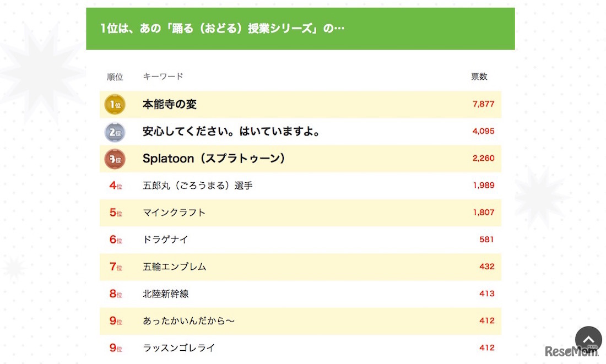Image resolution: width=606 pixels, height=364 pixels.
Task: Select the ドラゲナイ keyword
Action: (165, 240)
